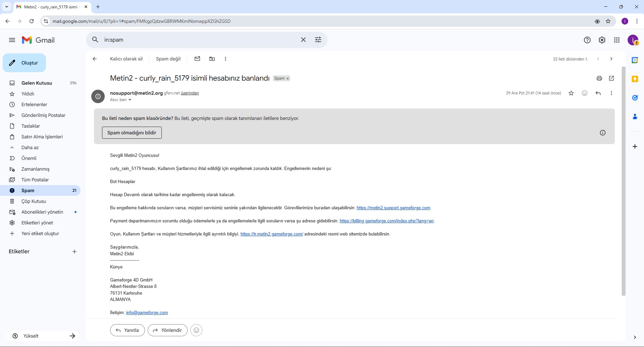644x347 pixels.
Task: Add a new label with Etiketler plus
Action: click(75, 252)
